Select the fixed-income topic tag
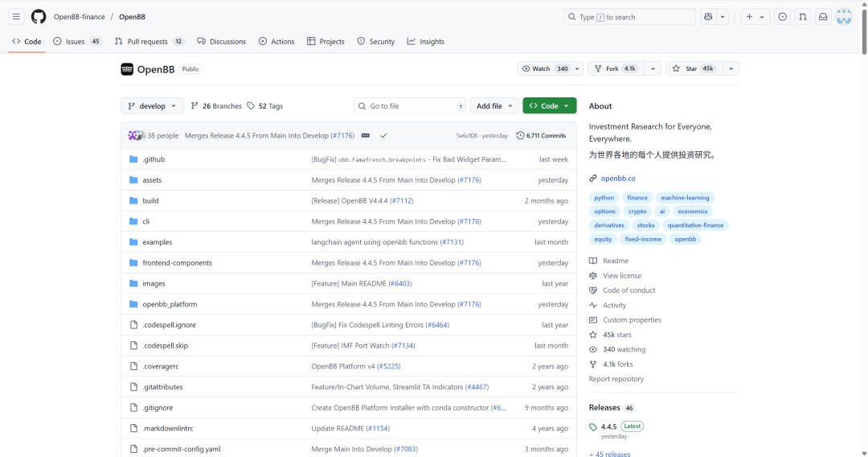Image resolution: width=868 pixels, height=457 pixels. tap(643, 239)
